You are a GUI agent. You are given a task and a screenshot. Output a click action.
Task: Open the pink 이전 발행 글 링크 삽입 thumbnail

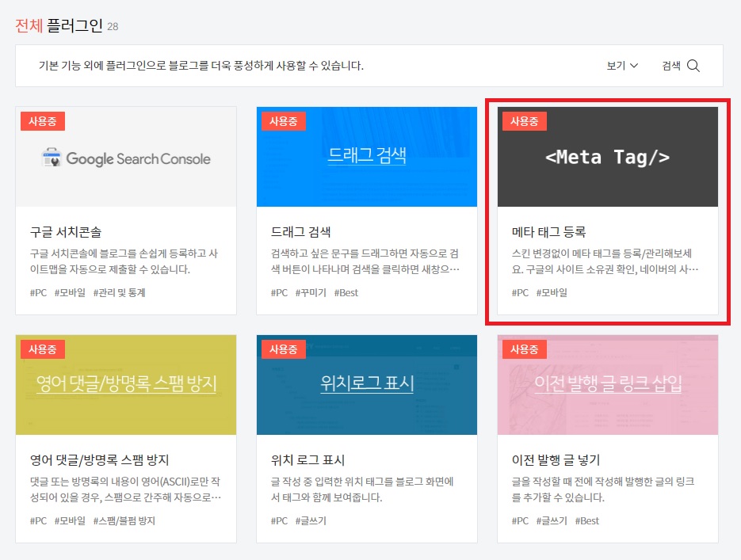click(x=608, y=385)
